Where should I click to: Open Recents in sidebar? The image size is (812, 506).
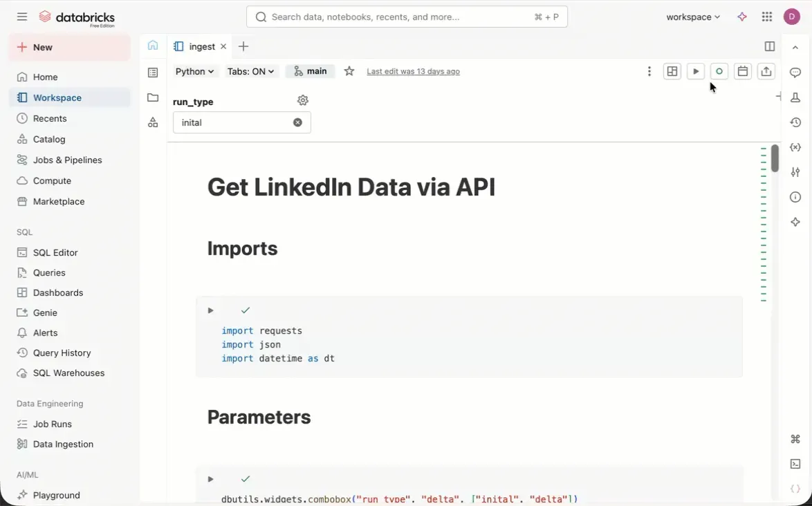click(70, 118)
